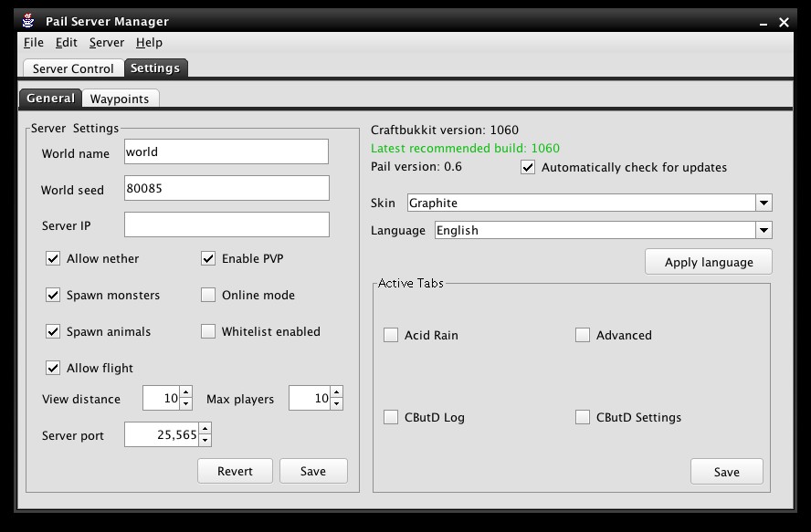Decrease Server port with down arrow
Screen dimensions: 811x532
pyautogui.click(x=205, y=441)
